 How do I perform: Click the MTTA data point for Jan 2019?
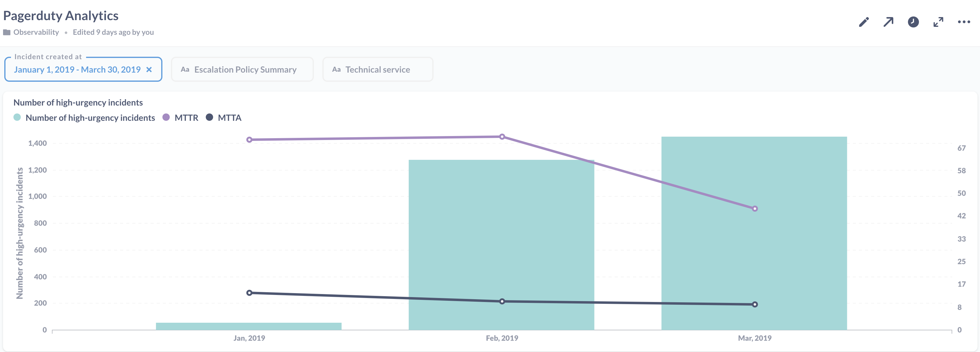249,293
